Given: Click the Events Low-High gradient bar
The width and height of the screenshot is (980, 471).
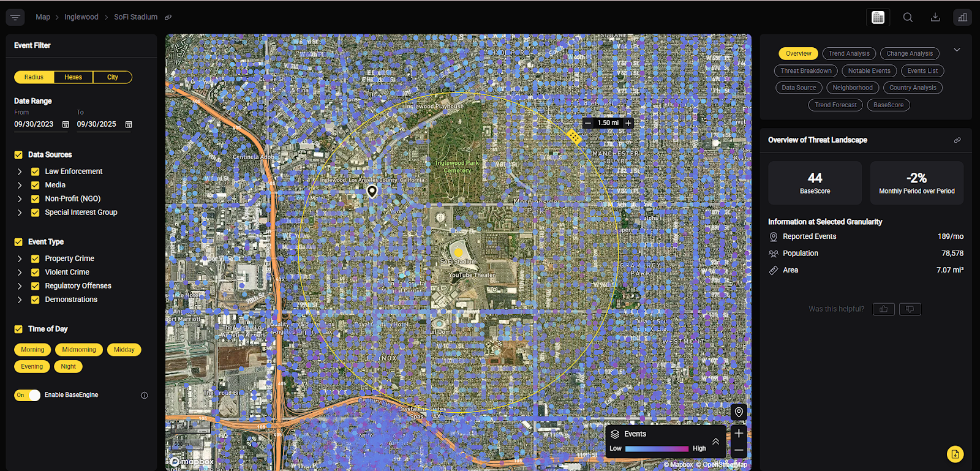Looking at the screenshot, I should pos(657,449).
